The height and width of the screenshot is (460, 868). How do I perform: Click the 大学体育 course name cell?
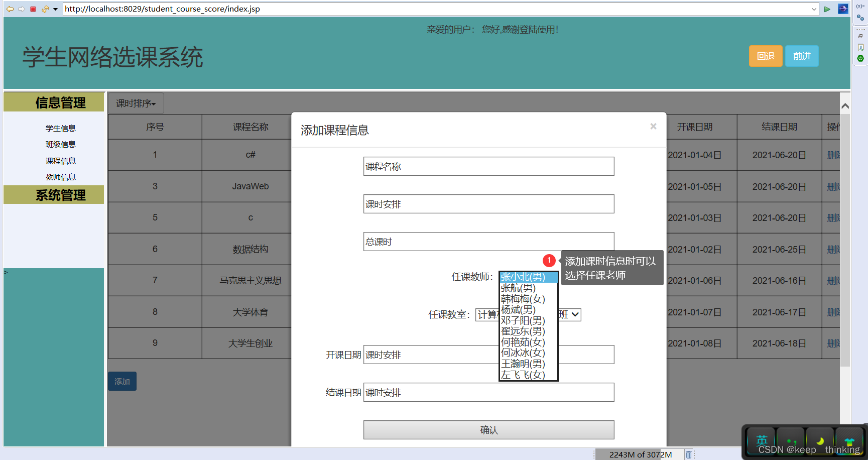[250, 312]
